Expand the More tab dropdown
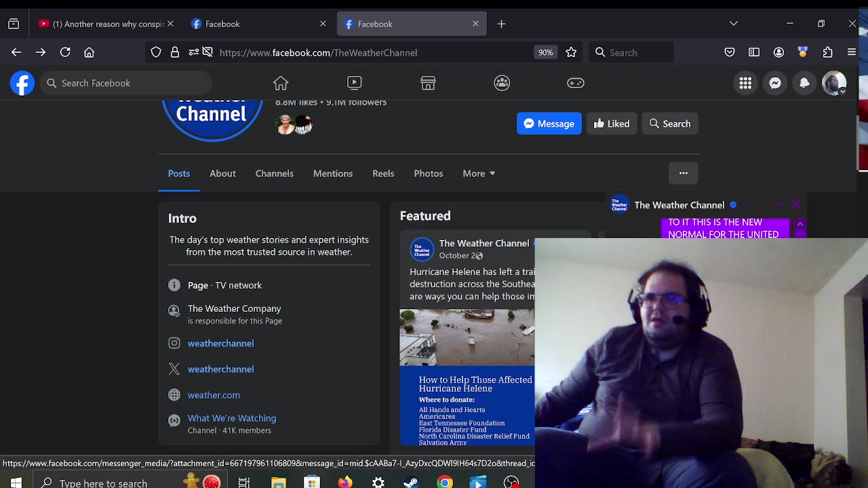The width and height of the screenshot is (868, 488). [x=479, y=174]
